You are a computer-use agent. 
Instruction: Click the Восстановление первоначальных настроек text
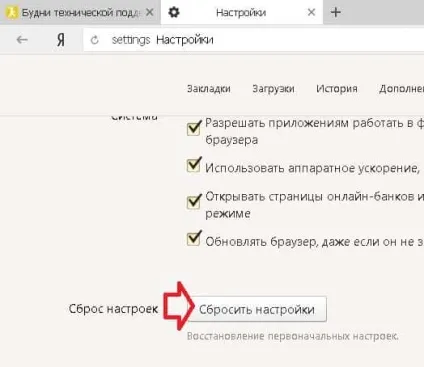point(293,336)
